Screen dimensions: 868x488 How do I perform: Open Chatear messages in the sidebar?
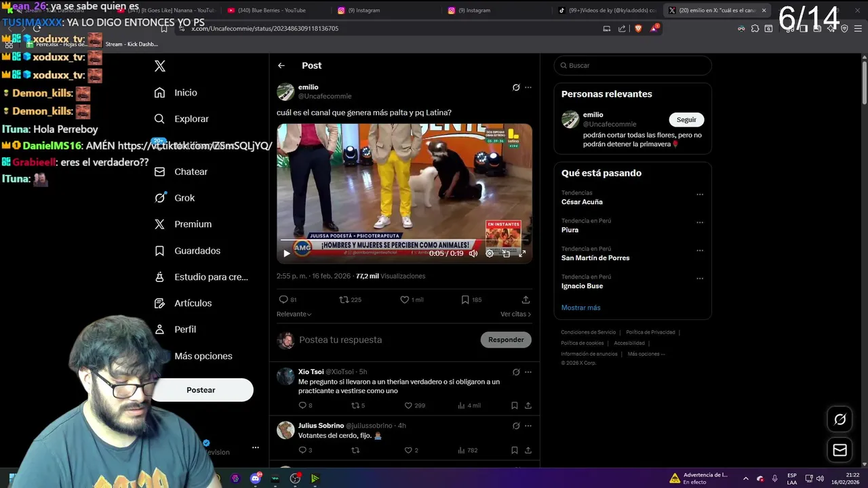[x=180, y=171]
